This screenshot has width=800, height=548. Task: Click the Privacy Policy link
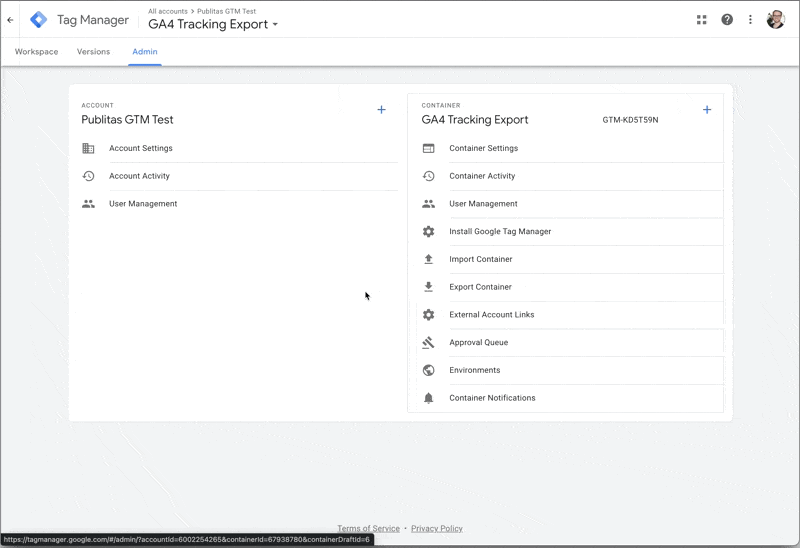pos(437,528)
